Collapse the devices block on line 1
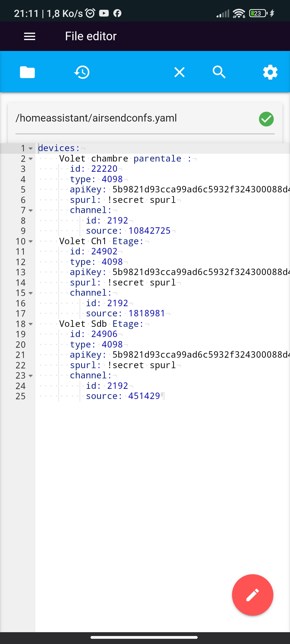The image size is (290, 644). pyautogui.click(x=31, y=148)
